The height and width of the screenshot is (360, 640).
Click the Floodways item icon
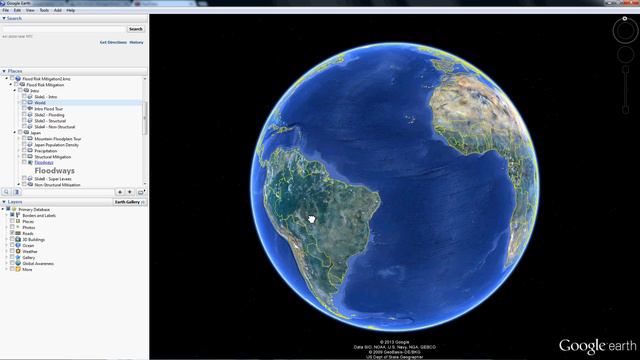(x=30, y=162)
